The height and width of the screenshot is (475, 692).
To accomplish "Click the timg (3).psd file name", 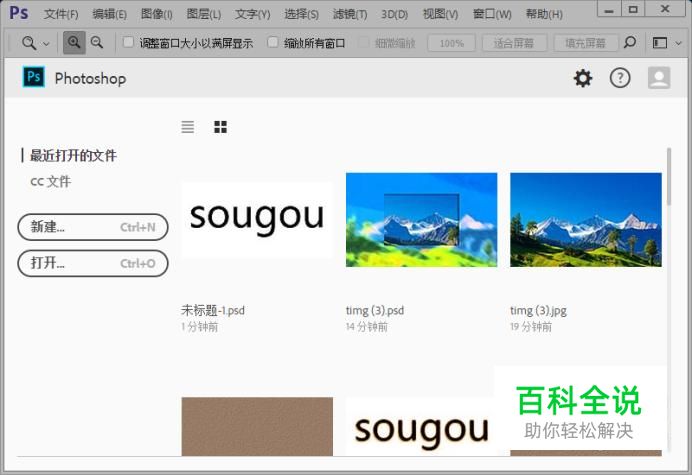I will [375, 310].
